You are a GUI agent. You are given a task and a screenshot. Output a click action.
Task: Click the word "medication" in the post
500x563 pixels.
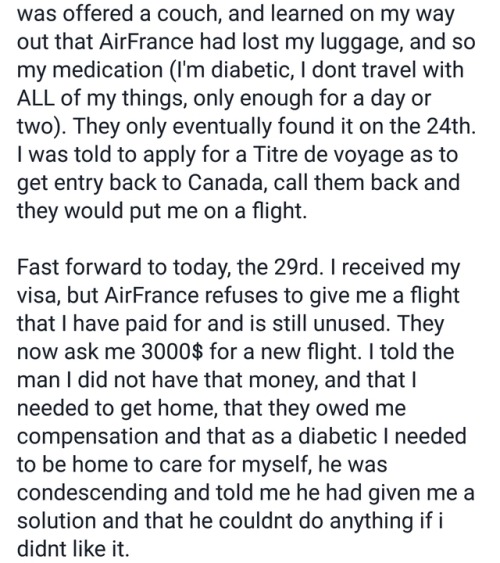pos(108,70)
